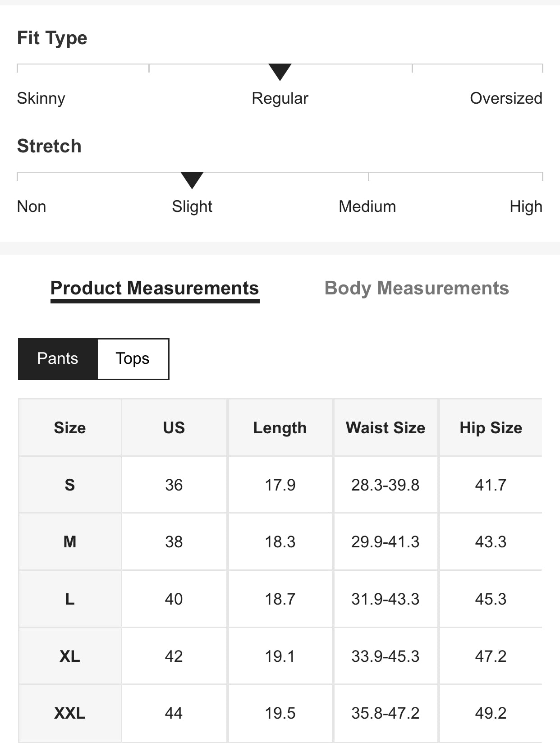This screenshot has width=560, height=743.
Task: Switch to the Body Measurements tab
Action: pyautogui.click(x=417, y=289)
